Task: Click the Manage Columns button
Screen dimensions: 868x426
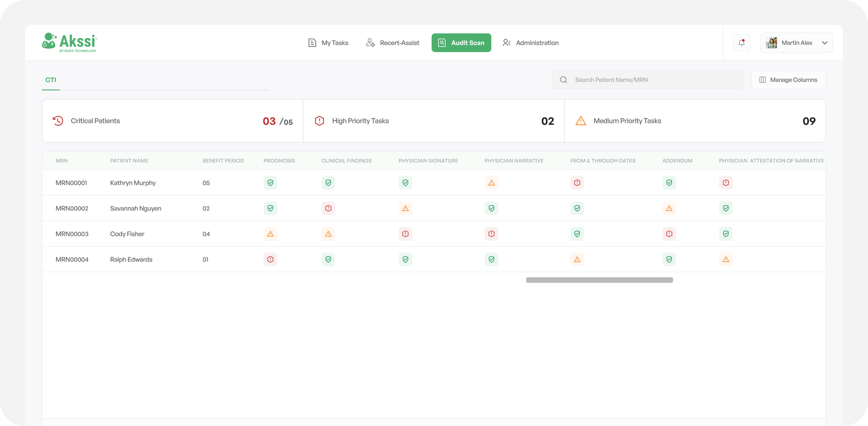Action: pyautogui.click(x=788, y=80)
